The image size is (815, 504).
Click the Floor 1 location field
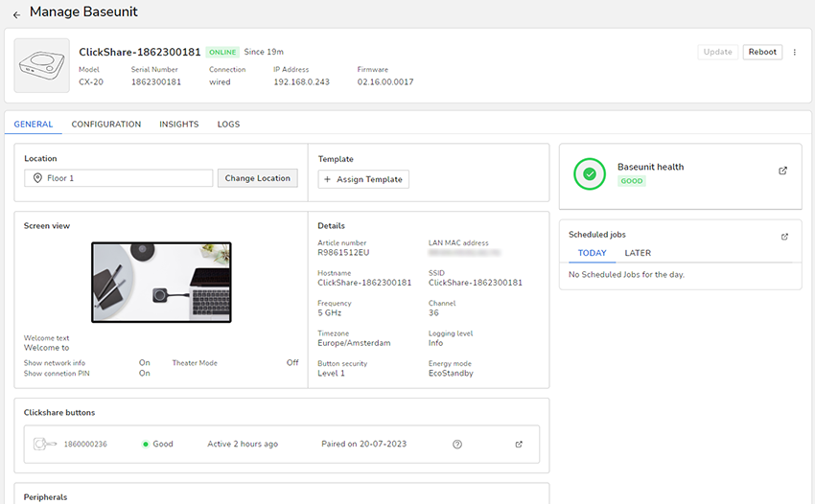(x=119, y=178)
